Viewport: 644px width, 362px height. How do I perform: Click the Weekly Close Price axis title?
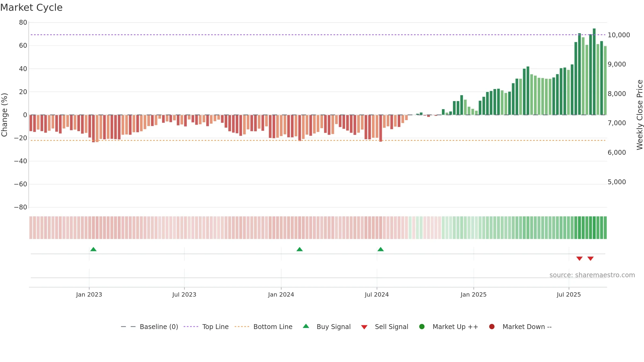coord(640,115)
